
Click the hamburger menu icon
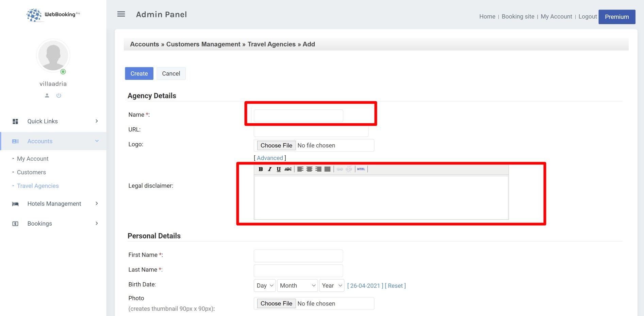[121, 14]
